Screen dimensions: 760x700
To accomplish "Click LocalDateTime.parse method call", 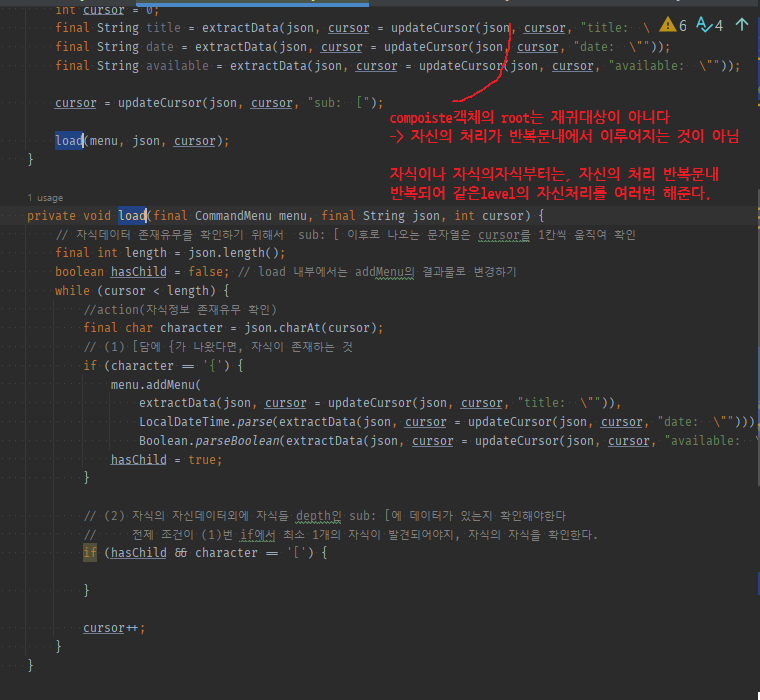I will [206, 422].
